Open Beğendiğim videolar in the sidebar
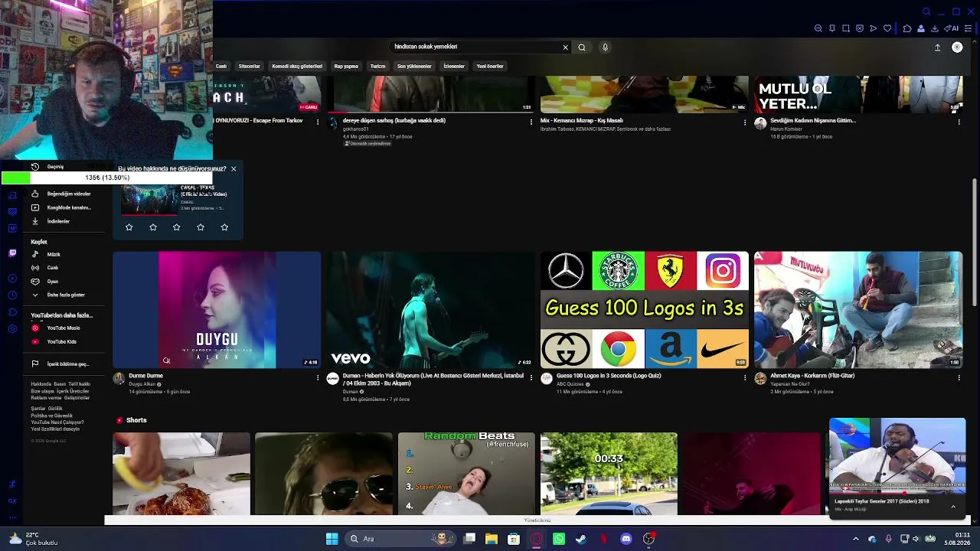980x551 pixels. click(x=67, y=194)
